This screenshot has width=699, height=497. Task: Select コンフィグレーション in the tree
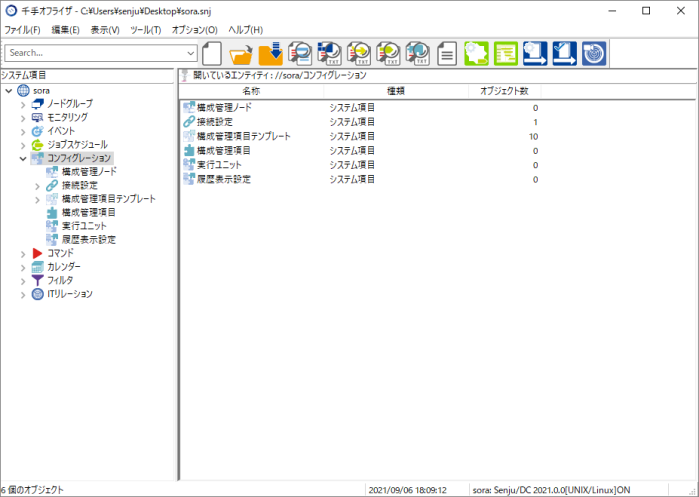click(79, 158)
